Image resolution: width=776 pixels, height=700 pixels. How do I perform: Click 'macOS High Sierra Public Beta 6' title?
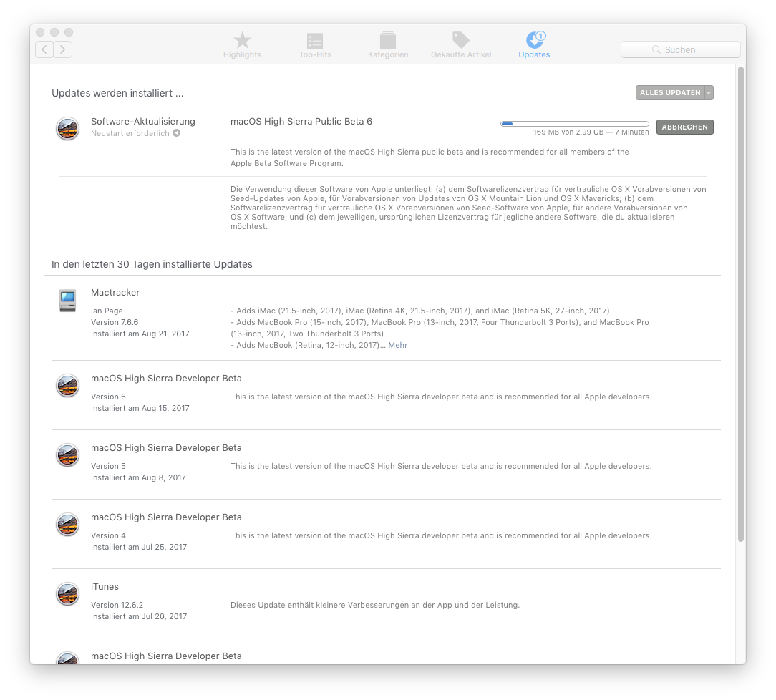[x=301, y=121]
